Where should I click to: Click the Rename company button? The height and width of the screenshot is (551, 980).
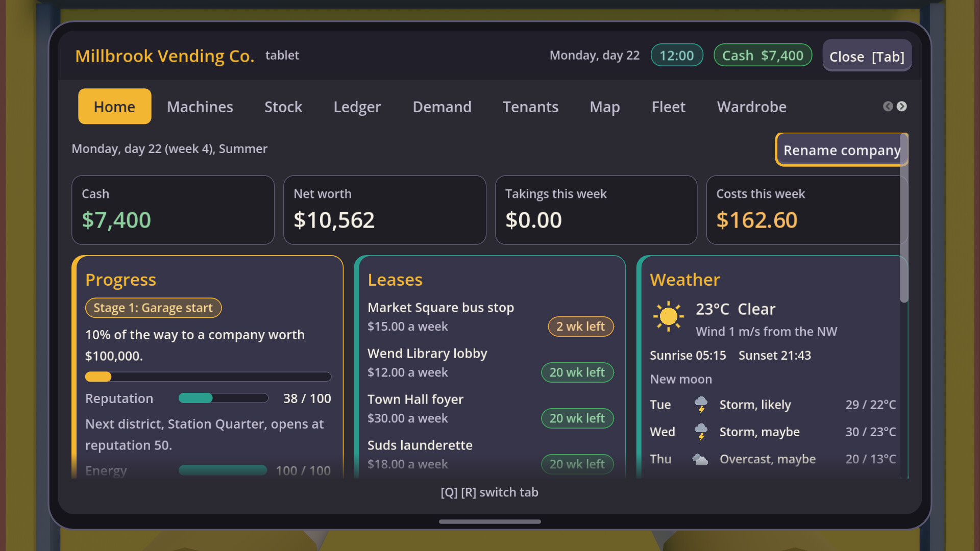click(x=842, y=150)
